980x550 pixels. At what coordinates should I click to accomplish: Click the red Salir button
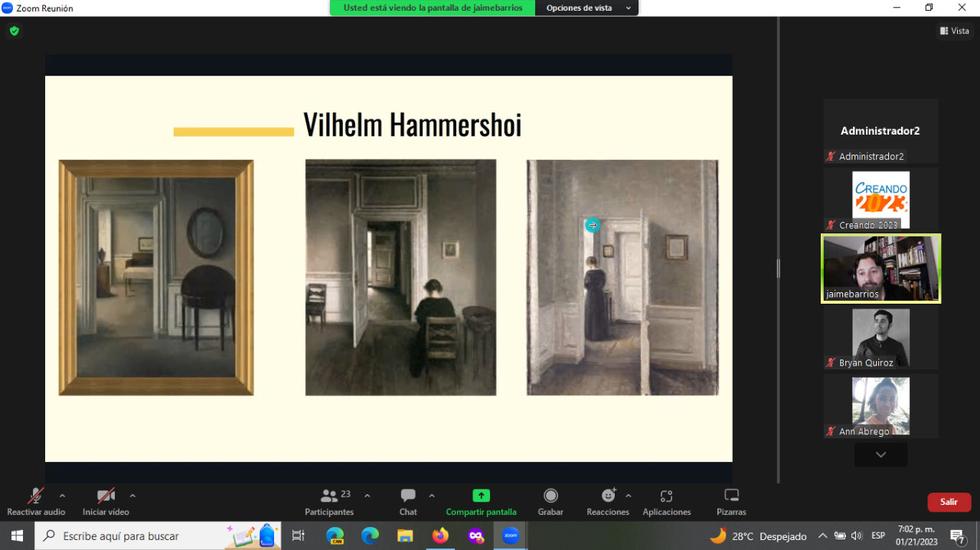click(949, 502)
